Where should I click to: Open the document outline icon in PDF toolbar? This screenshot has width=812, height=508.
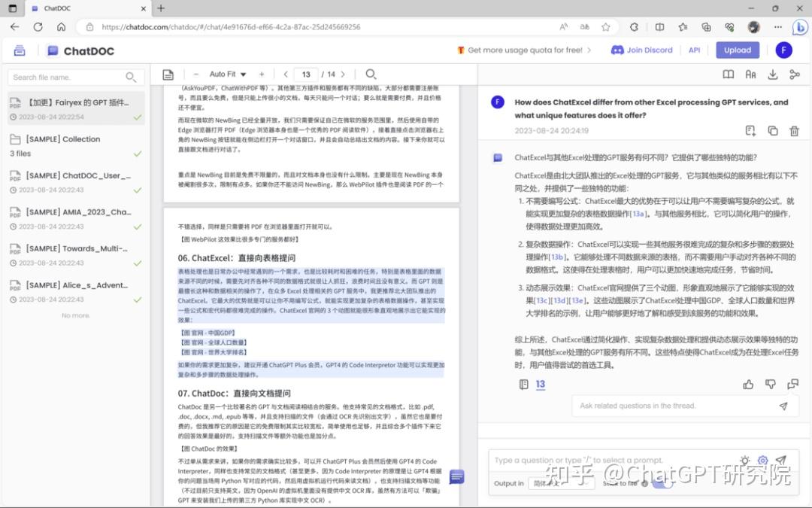168,75
